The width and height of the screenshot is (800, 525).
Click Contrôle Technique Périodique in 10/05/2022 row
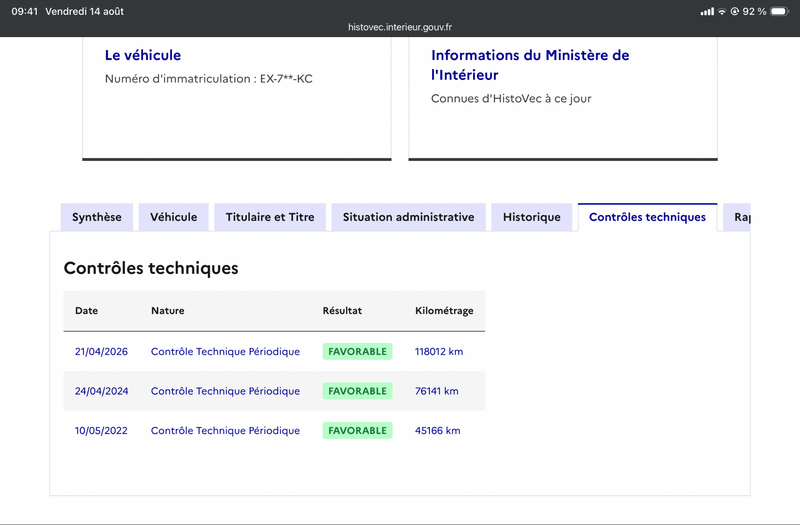click(x=226, y=431)
